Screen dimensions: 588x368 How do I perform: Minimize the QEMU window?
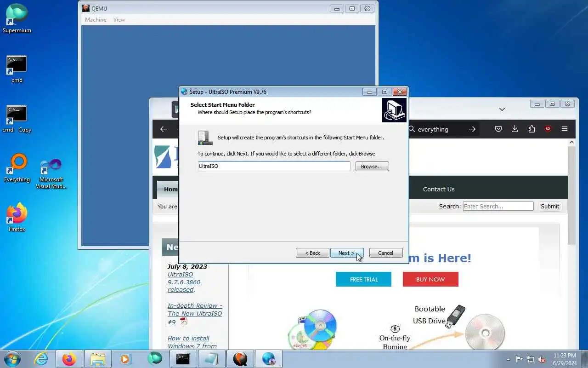337,8
